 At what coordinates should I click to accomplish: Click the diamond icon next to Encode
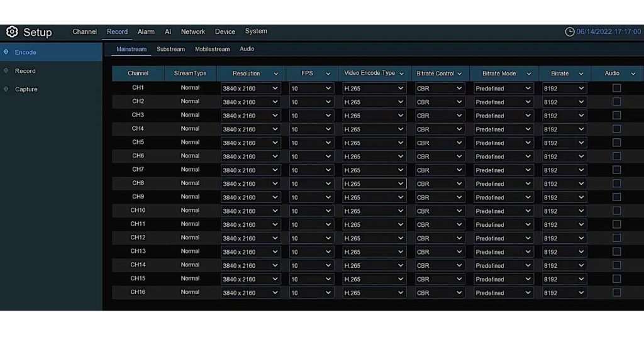(6, 52)
